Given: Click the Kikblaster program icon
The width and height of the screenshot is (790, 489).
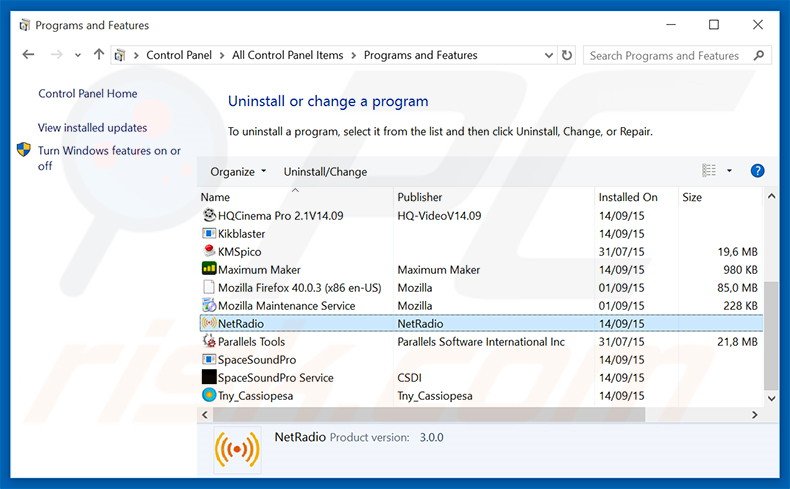Looking at the screenshot, I should click(x=209, y=234).
